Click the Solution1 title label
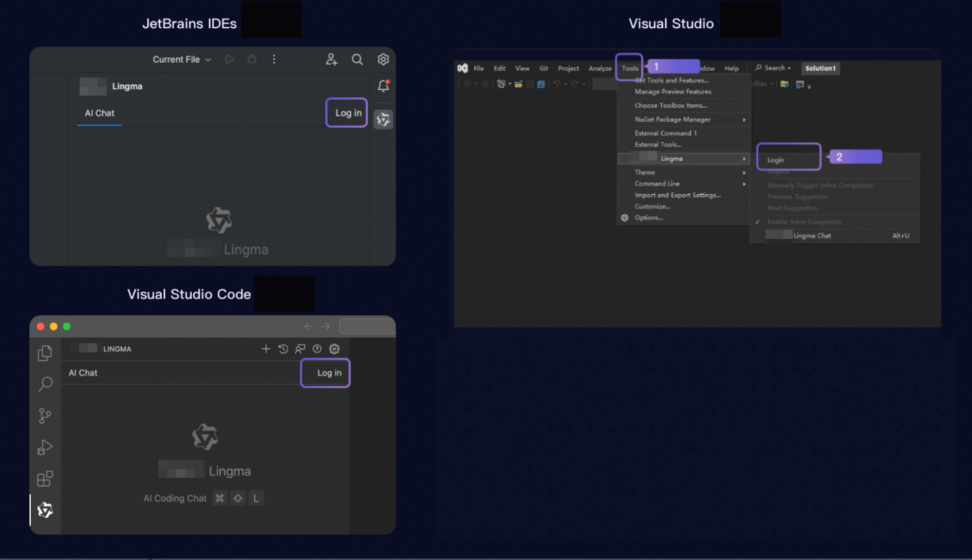Image resolution: width=972 pixels, height=560 pixels. 820,68
